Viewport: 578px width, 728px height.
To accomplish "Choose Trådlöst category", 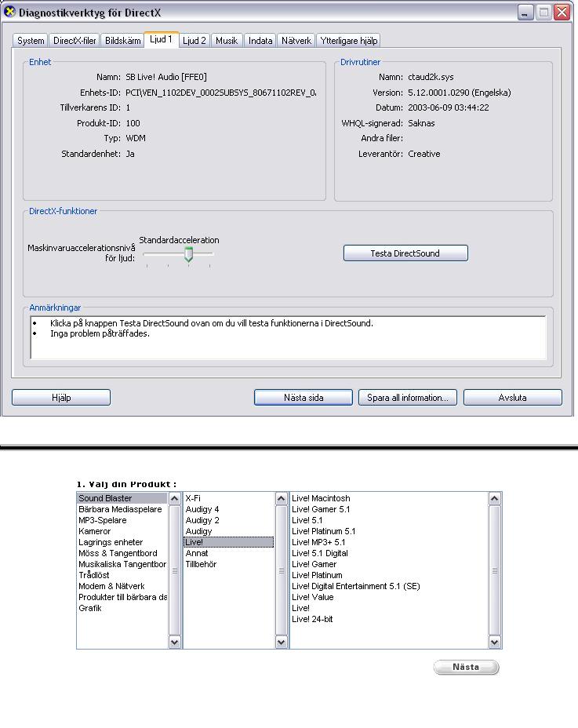I will pyautogui.click(x=122, y=575).
